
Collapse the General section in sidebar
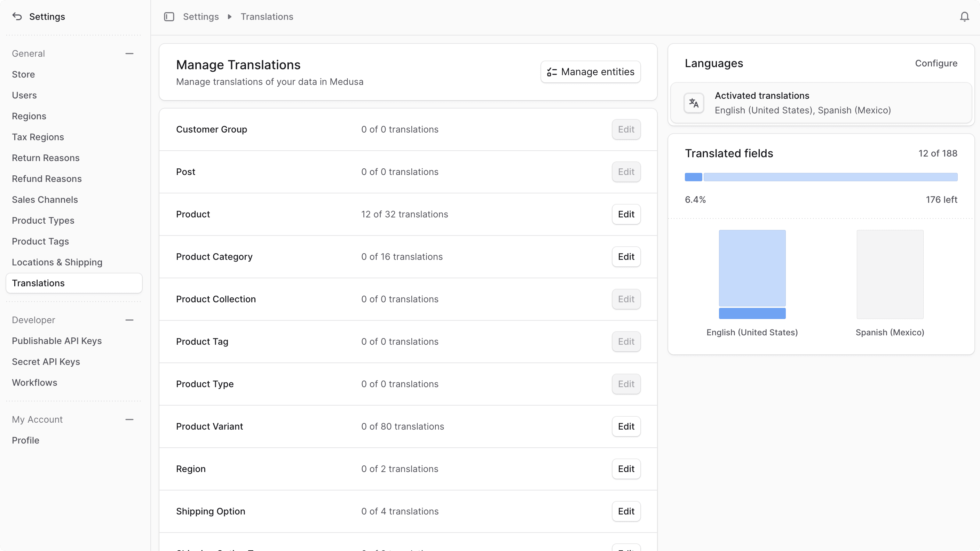pyautogui.click(x=129, y=53)
